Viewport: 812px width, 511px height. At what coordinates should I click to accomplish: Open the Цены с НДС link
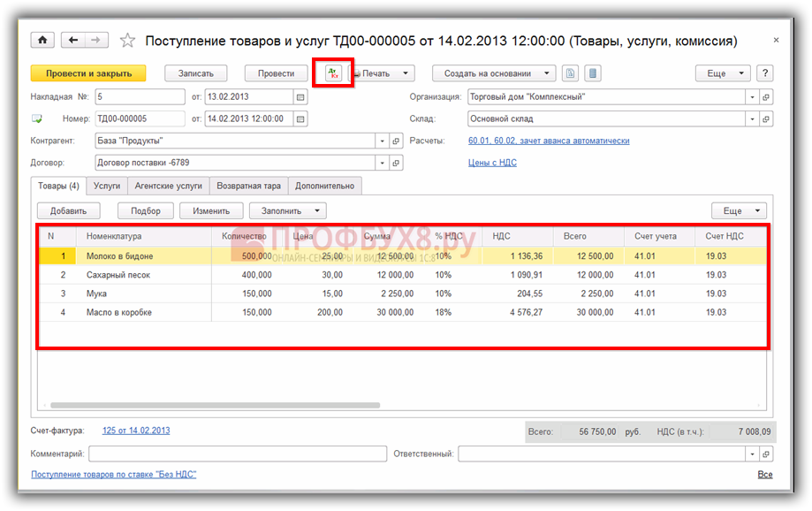[x=492, y=163]
